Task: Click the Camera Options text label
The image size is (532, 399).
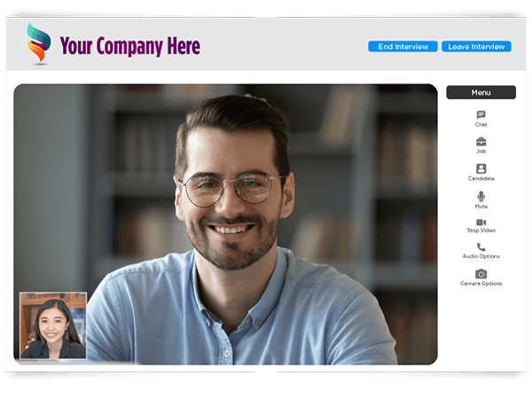Action: pos(481,284)
